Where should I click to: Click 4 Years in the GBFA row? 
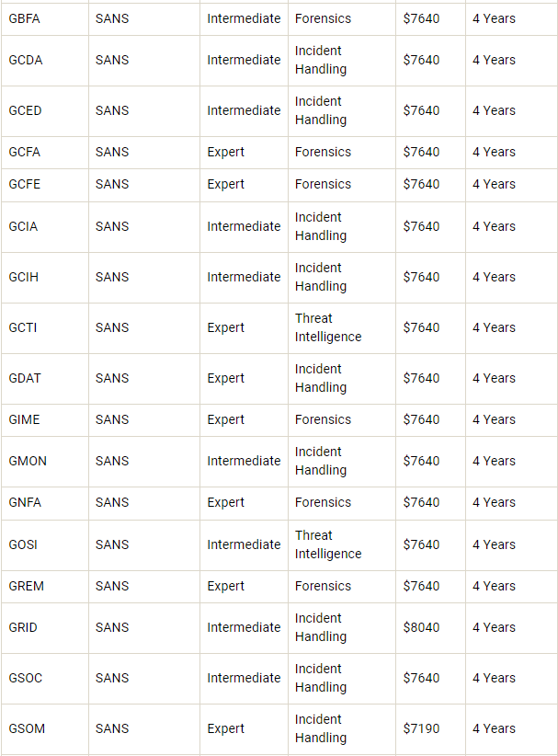(x=494, y=18)
